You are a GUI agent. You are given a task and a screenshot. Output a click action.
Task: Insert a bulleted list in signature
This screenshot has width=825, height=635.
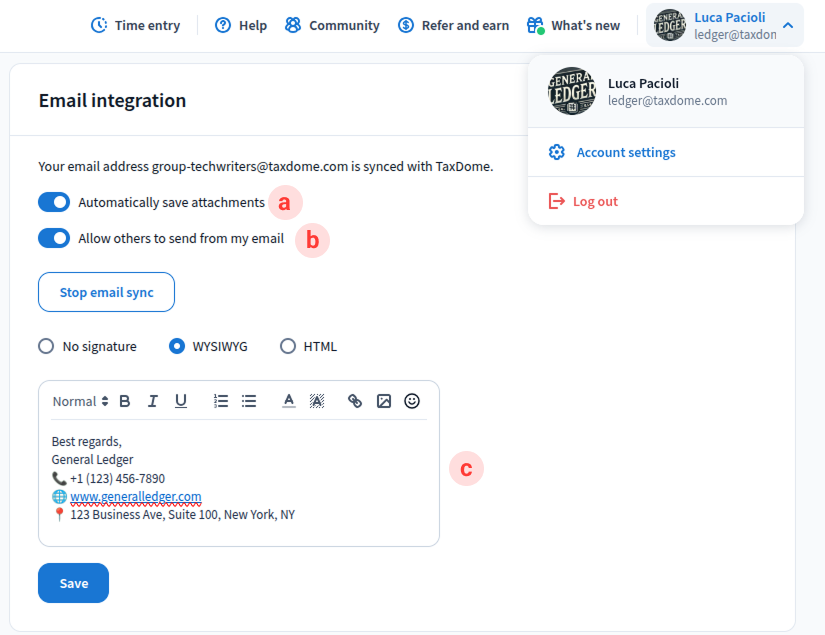249,401
